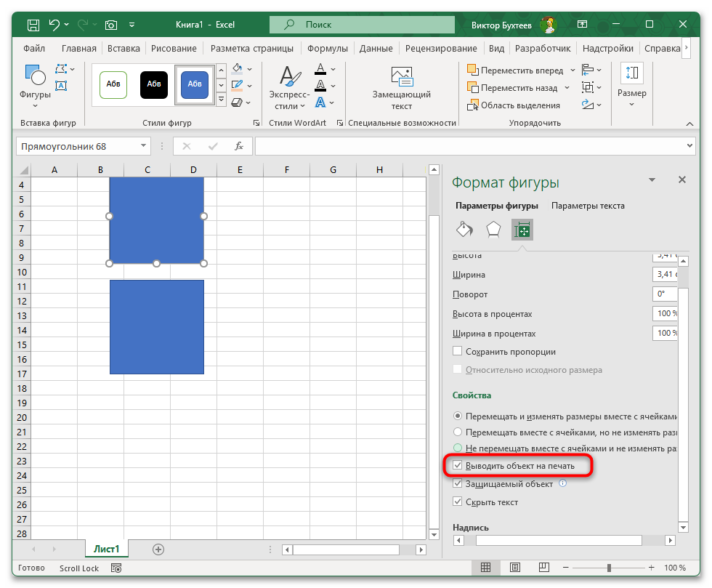The height and width of the screenshot is (588, 712).
Task: Select Перемещать вместе с ячейками, но не изменять
Action: click(x=458, y=432)
